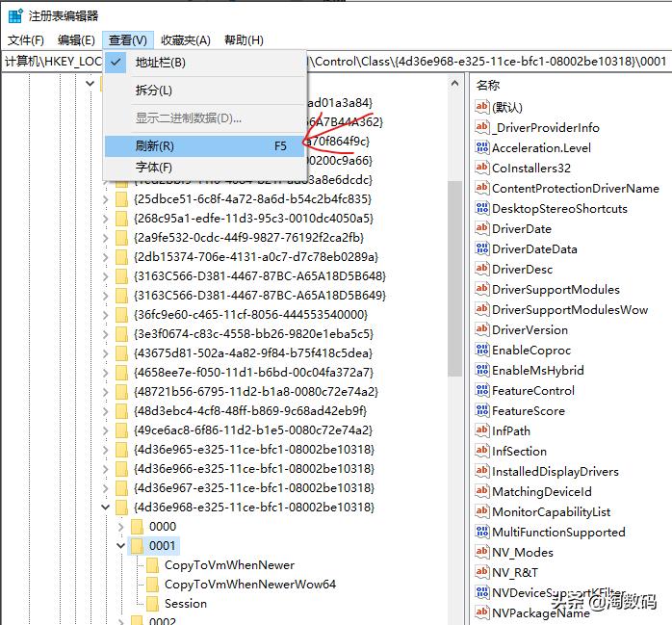Click the binary icon beside FeatureControl

(x=481, y=390)
